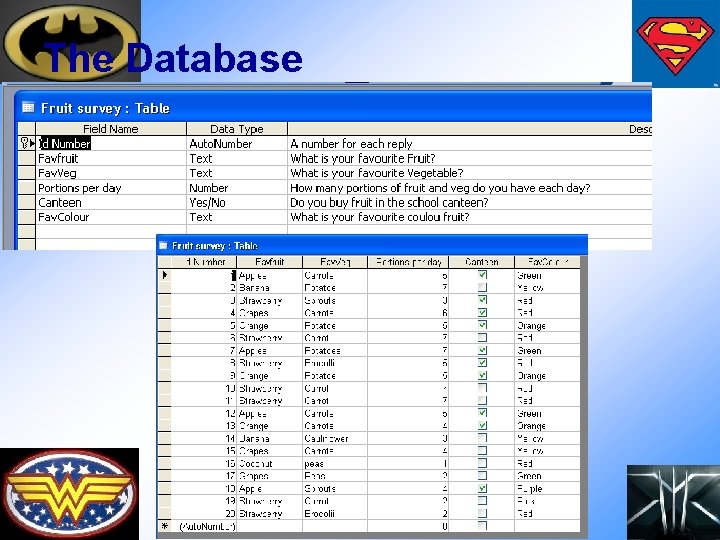Click the FavVeg field name cell
720x540 pixels.
(111, 173)
